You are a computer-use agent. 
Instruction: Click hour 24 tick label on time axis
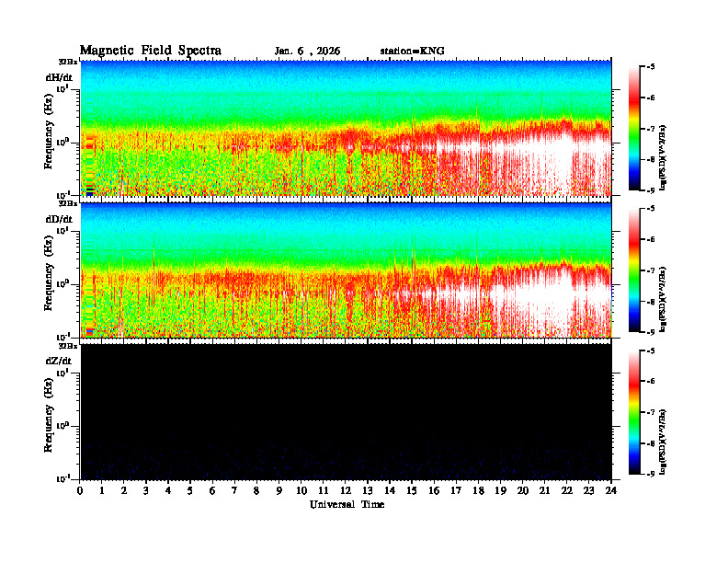(x=611, y=490)
